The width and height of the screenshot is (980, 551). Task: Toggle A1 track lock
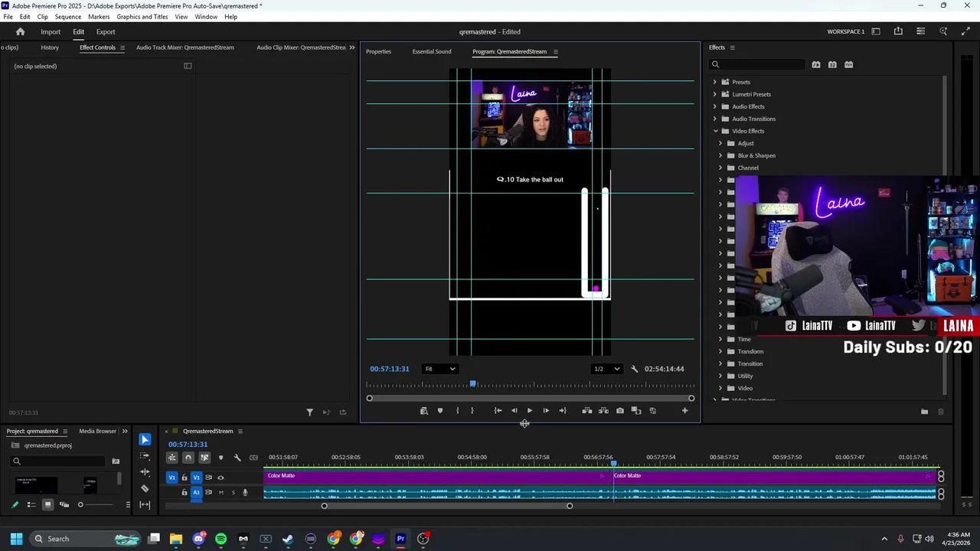[184, 493]
